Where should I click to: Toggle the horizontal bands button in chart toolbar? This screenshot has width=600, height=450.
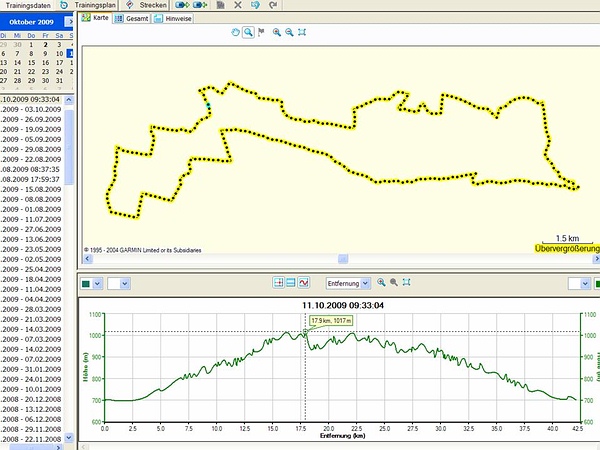(291, 283)
